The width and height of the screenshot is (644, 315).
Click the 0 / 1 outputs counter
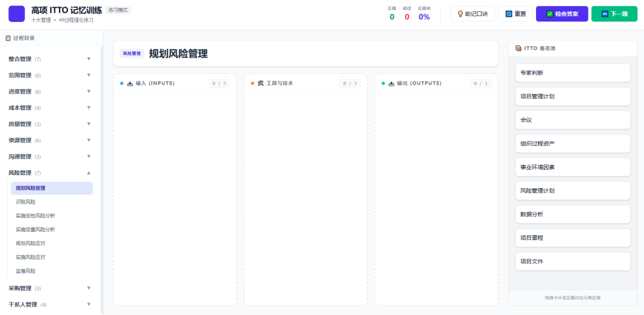481,83
